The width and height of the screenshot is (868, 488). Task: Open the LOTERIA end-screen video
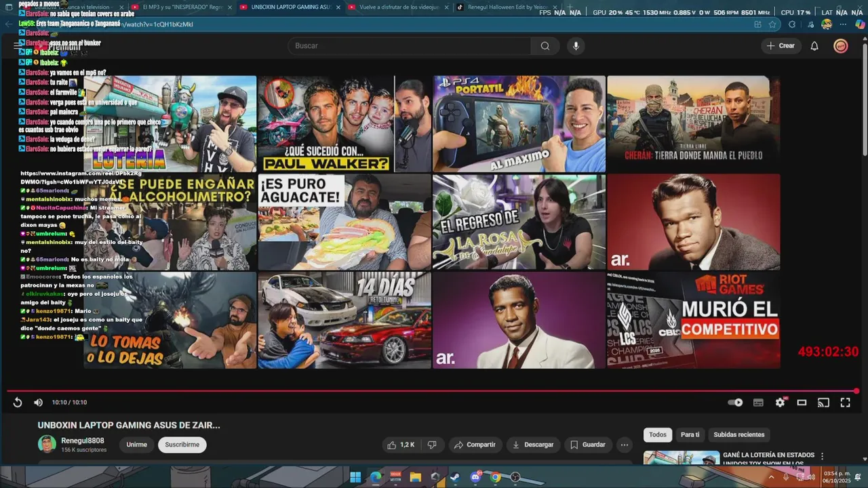point(170,123)
